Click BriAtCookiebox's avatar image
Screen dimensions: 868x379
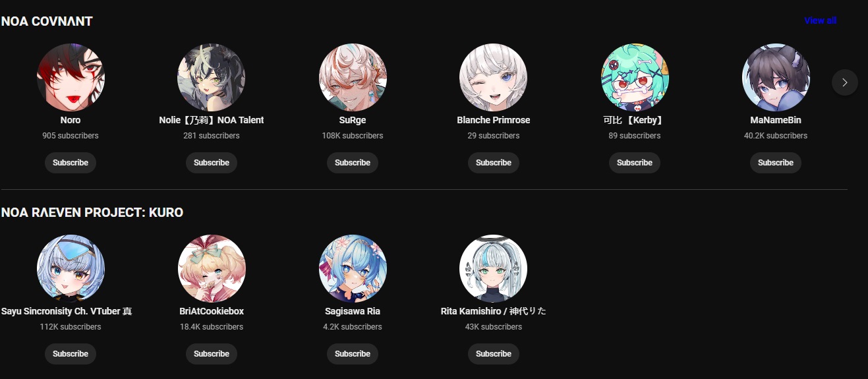(212, 268)
